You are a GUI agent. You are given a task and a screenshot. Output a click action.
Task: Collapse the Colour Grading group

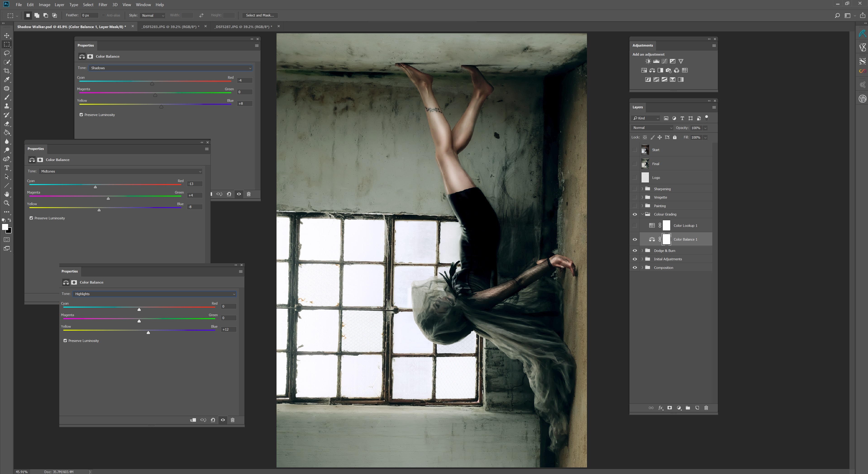643,214
